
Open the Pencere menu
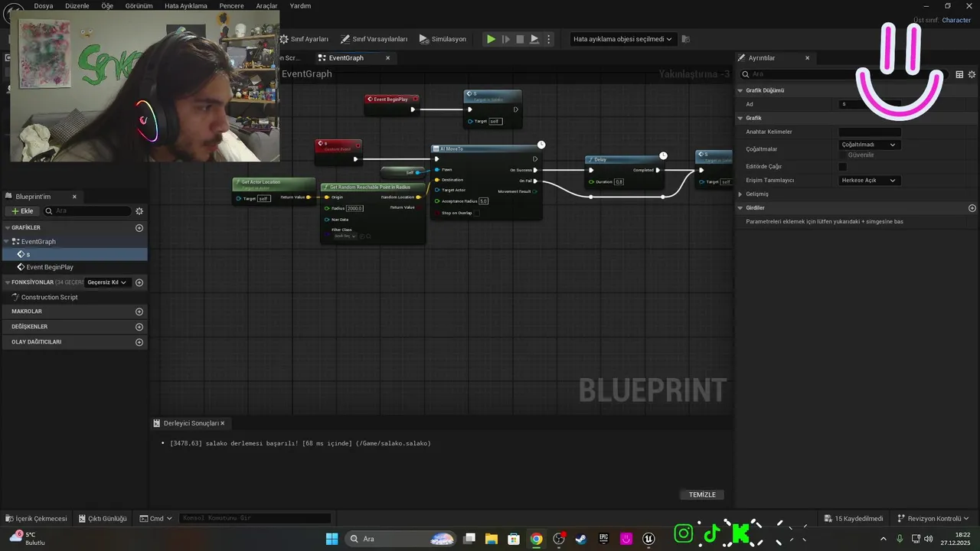pos(231,5)
